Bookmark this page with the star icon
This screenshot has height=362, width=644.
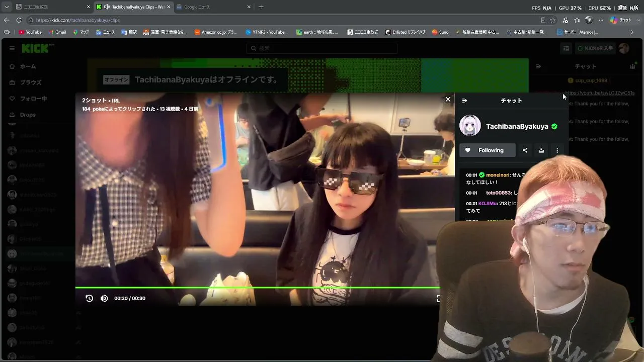pos(552,20)
